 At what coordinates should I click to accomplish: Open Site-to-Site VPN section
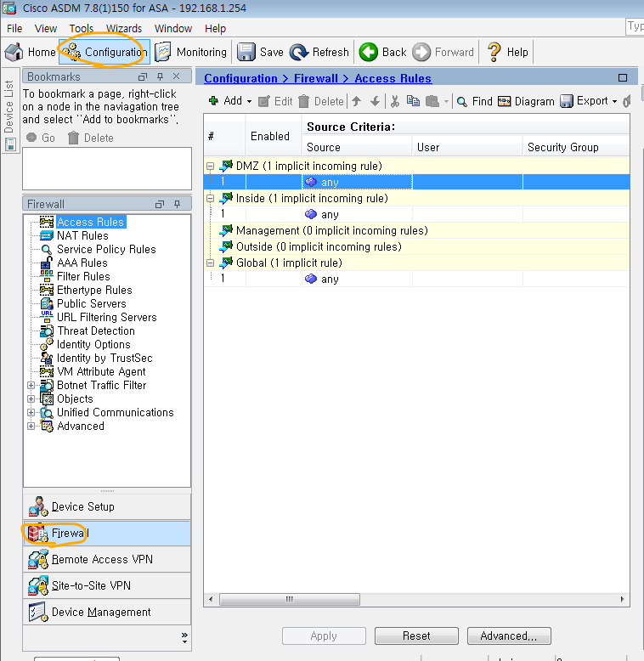click(107, 585)
